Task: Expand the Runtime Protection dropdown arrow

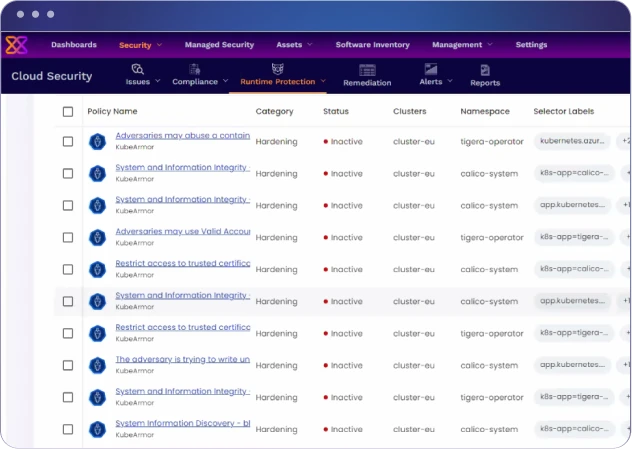Action: pyautogui.click(x=323, y=81)
